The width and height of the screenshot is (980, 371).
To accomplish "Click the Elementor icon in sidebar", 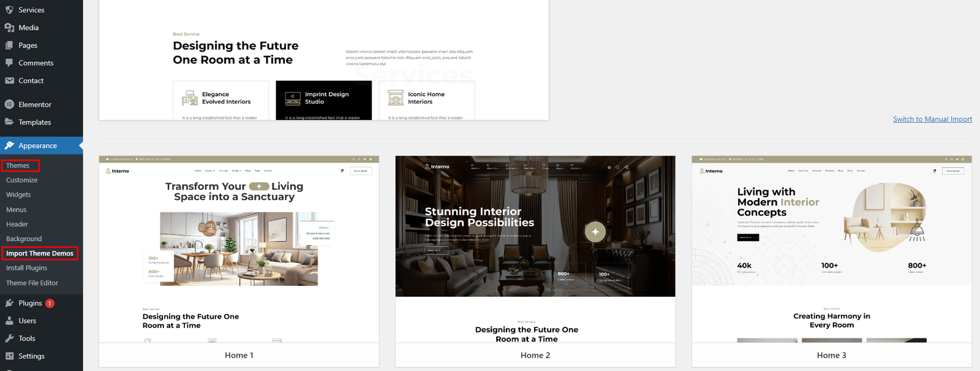I will click(9, 104).
